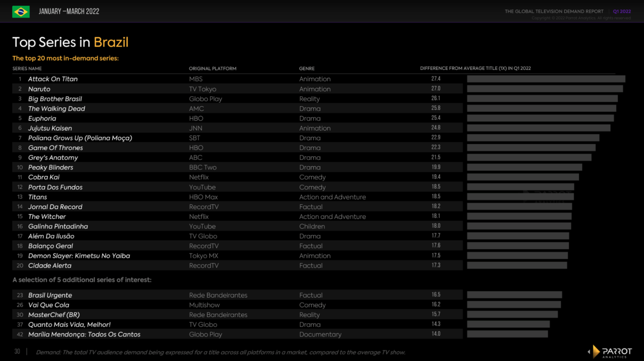Select the Naruto series row title

[x=39, y=89]
